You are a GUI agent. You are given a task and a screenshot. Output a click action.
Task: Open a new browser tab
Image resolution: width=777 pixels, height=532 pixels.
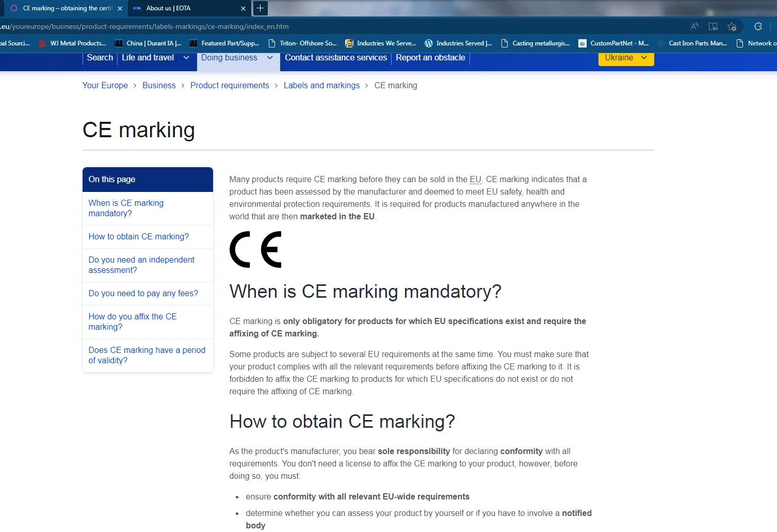click(261, 8)
